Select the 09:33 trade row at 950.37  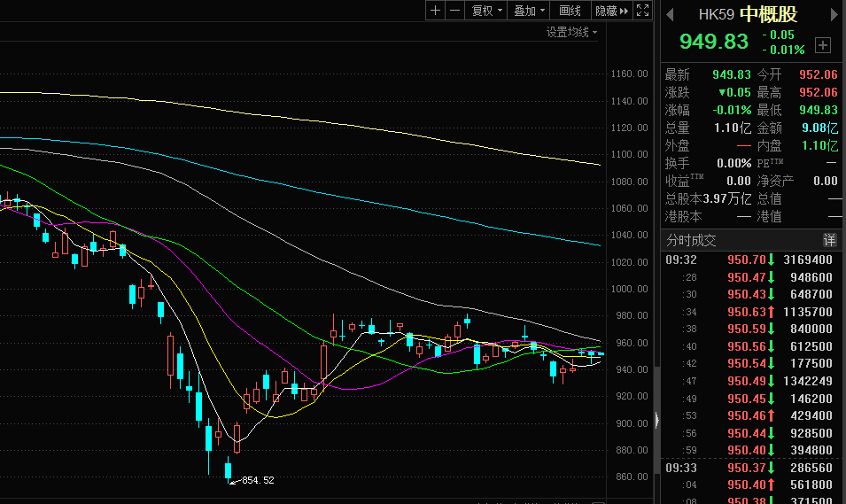749,467
